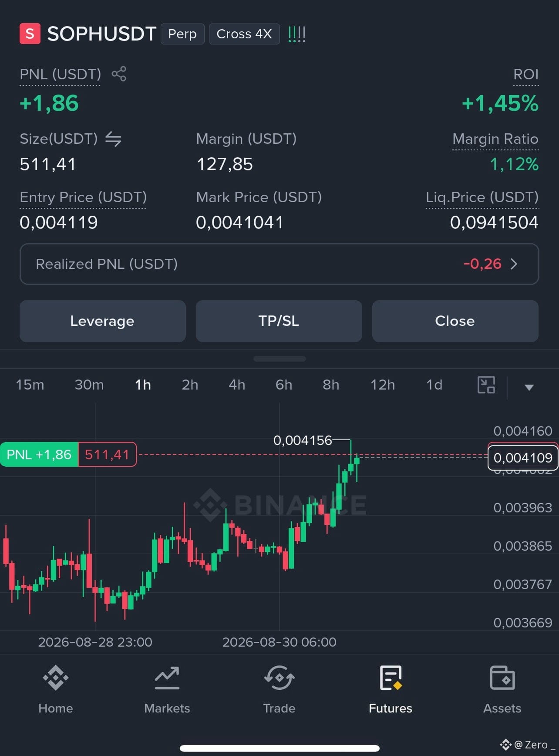Select the 15m chart interval
Viewport: 559px width, 756px height.
coord(30,385)
